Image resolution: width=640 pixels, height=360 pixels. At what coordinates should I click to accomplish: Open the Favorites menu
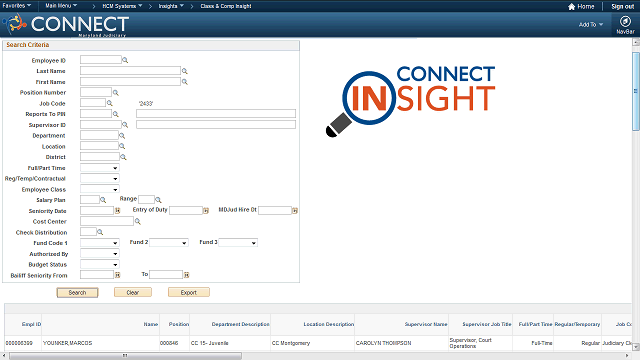click(x=17, y=6)
